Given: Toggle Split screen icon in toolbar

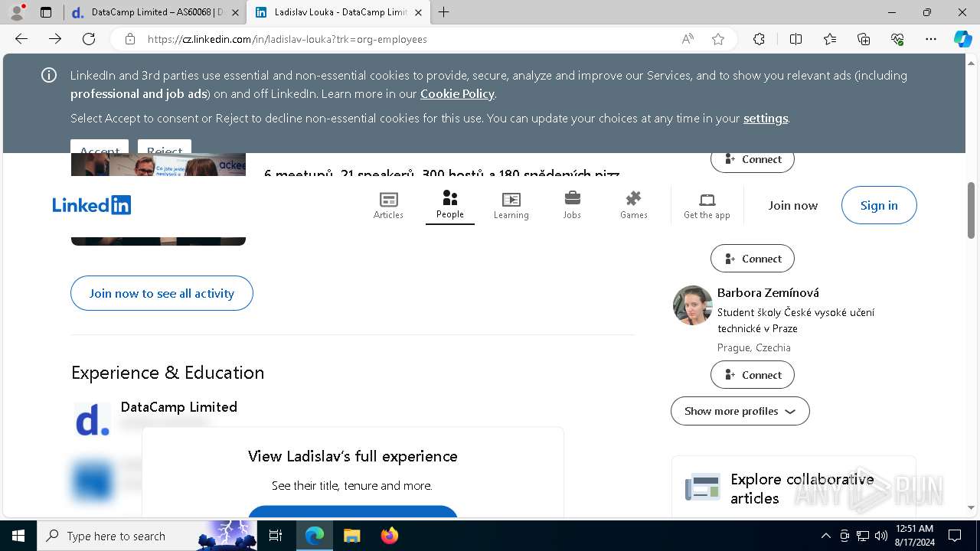Looking at the screenshot, I should [795, 39].
